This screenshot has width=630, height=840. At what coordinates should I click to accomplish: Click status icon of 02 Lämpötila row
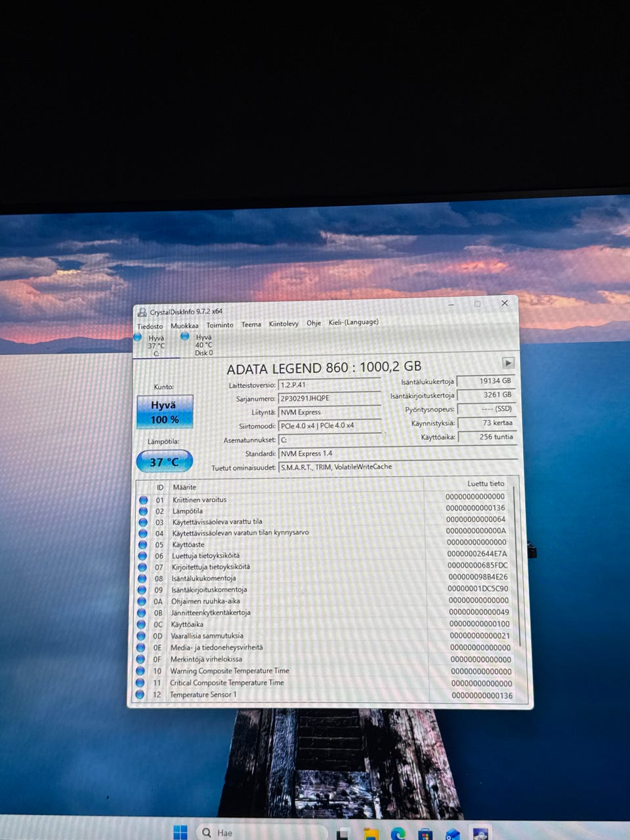tap(143, 511)
